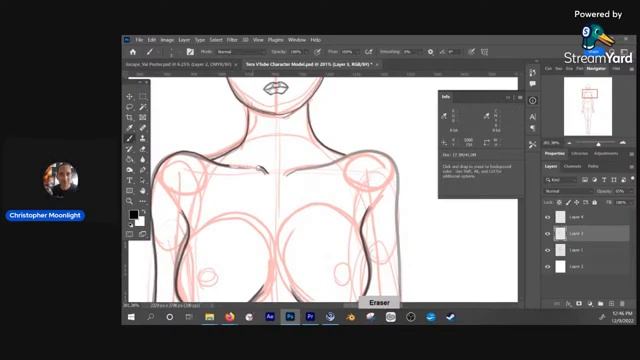Click the Navigator zoom slider handle
The height and width of the screenshot is (360, 640).
(x=598, y=144)
